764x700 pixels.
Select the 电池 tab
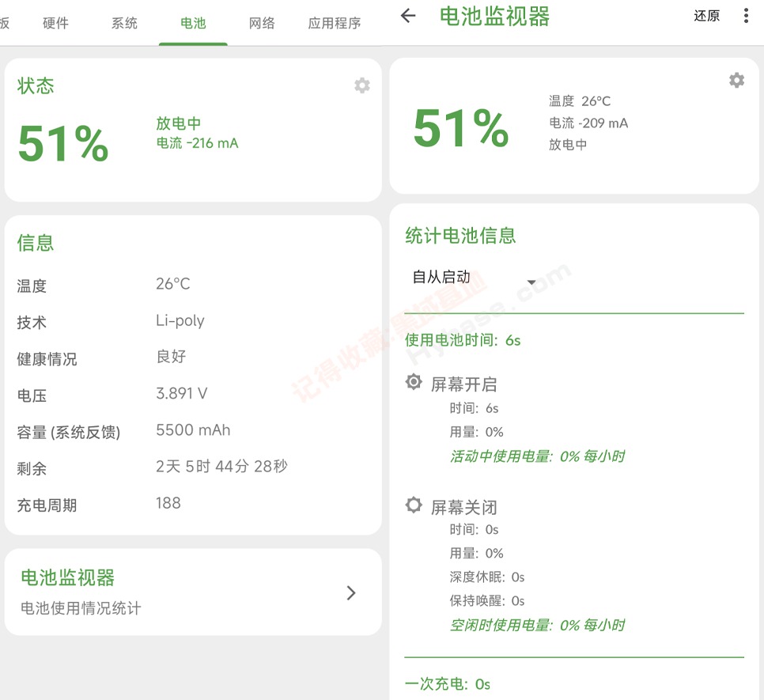(193, 23)
